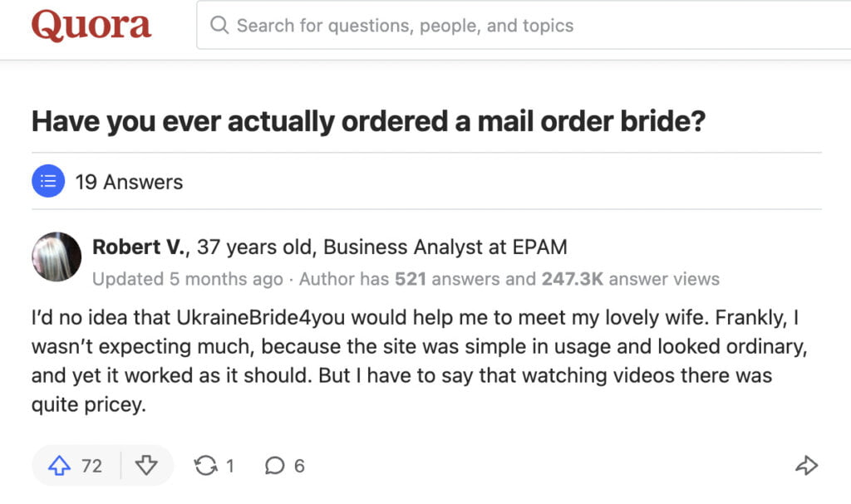View the question about mail order brides
Image resolution: width=851 pixels, height=504 pixels.
(368, 121)
